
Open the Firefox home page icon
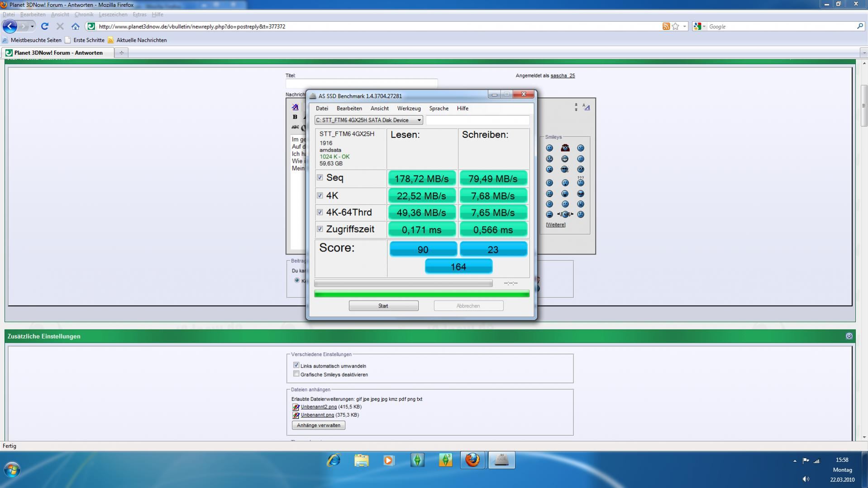(76, 26)
